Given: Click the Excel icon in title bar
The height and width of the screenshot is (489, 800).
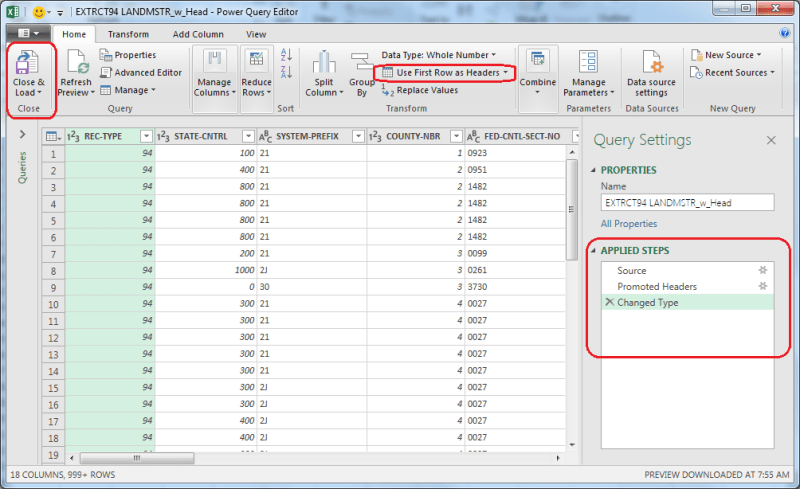Looking at the screenshot, I should (13, 11).
